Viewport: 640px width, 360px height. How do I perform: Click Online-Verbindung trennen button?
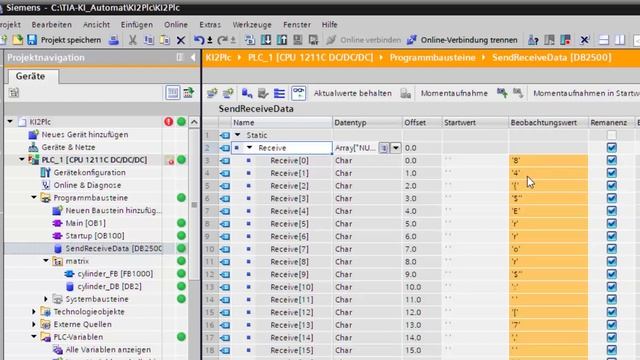pos(462,40)
